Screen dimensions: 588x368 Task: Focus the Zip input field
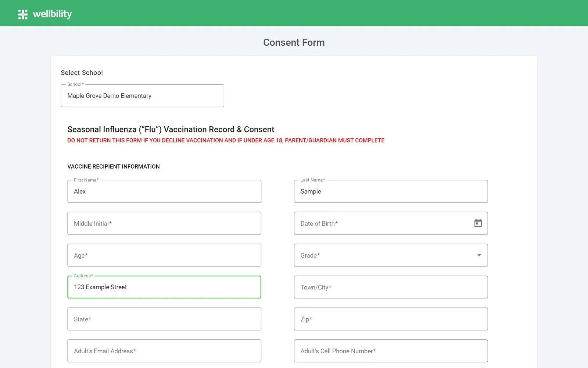click(x=391, y=319)
